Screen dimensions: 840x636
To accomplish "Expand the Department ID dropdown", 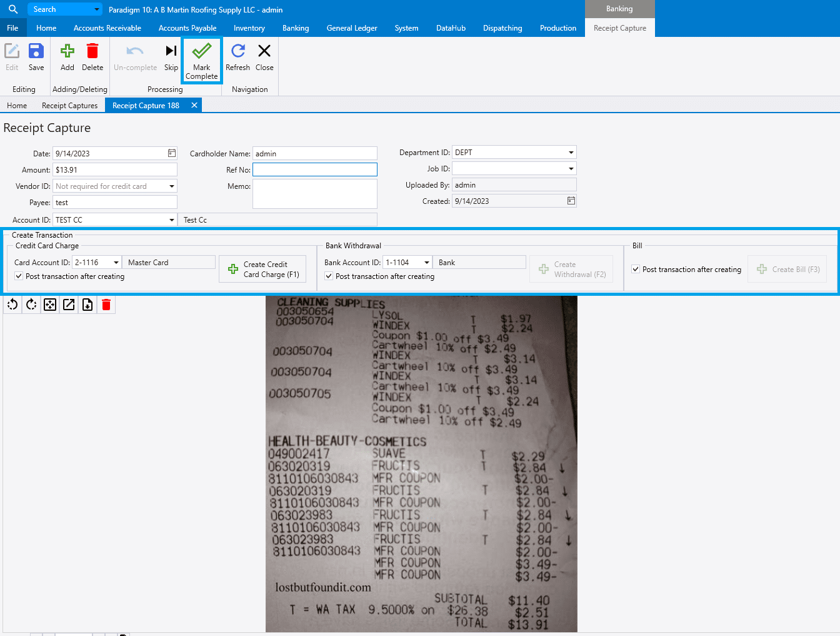I will 571,153.
